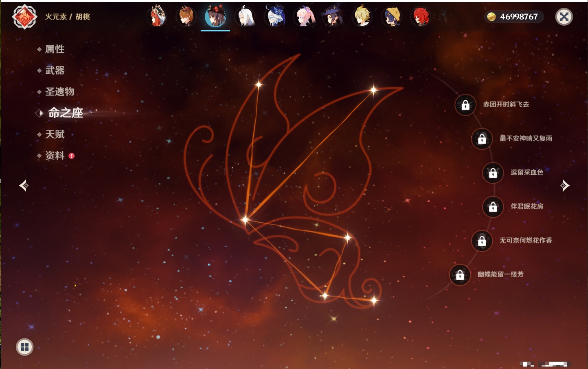Select the witch-hat Mona portrait
This screenshot has height=369, width=588.
(x=333, y=16)
